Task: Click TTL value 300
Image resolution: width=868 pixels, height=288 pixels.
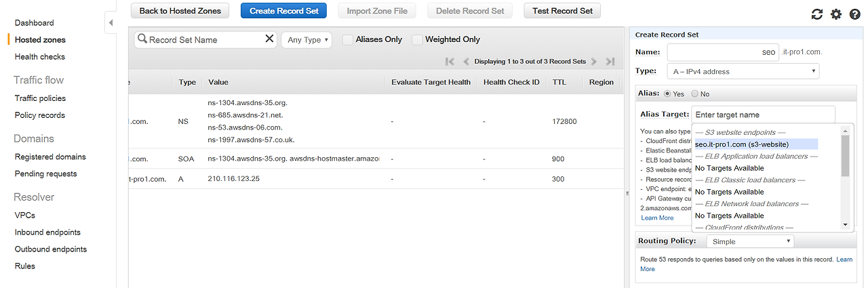Action: tap(558, 179)
